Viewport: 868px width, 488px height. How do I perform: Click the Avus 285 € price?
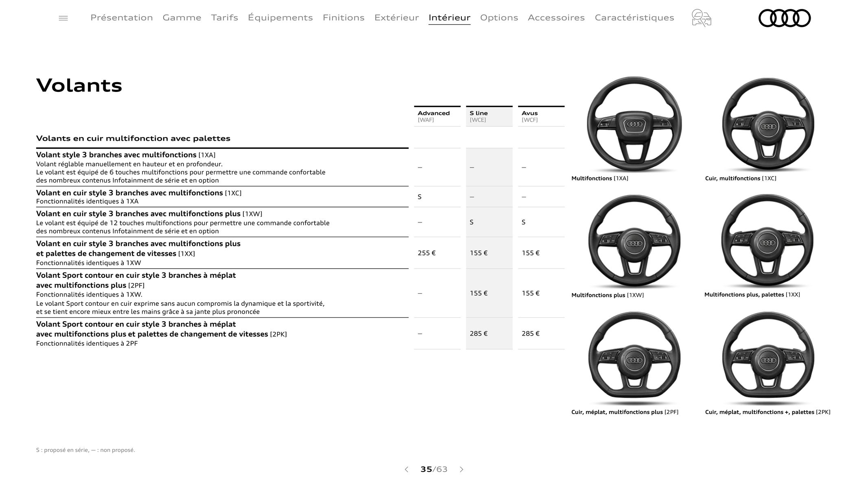click(531, 333)
